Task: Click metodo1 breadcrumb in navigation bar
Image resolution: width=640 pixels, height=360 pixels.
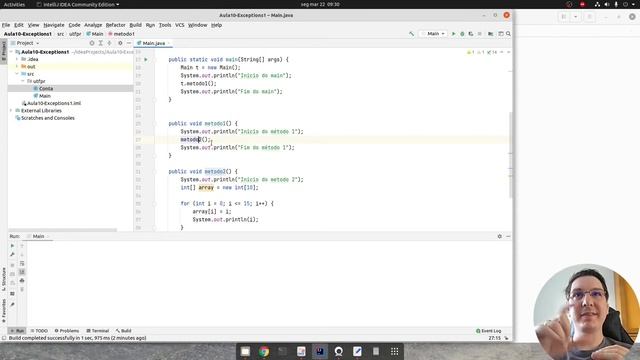Action: [121, 34]
